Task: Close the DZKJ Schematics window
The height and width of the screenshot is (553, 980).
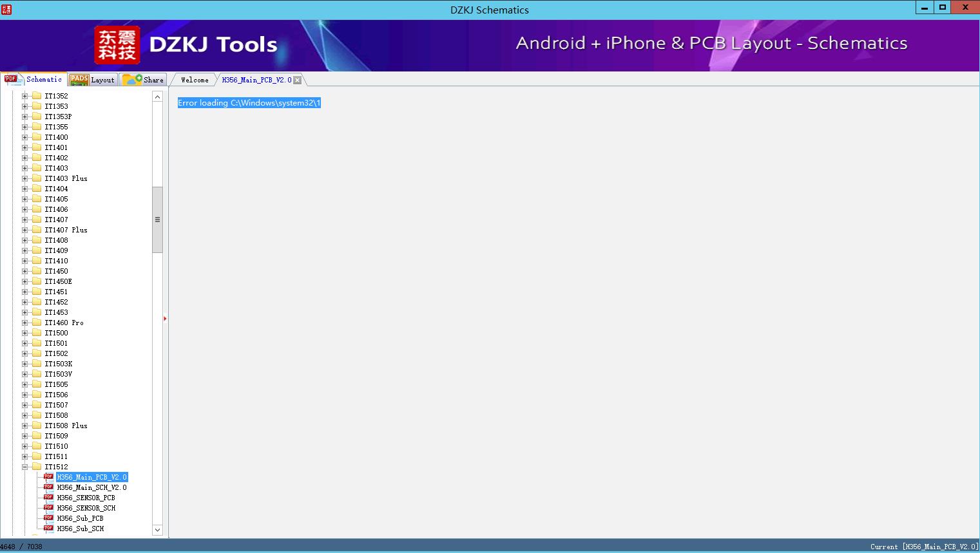Action: 965,7
